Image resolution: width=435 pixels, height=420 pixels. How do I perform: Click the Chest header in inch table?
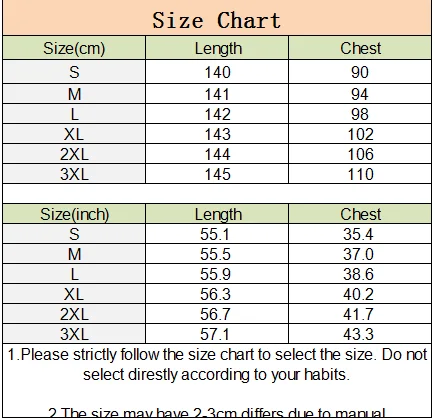[360, 214]
